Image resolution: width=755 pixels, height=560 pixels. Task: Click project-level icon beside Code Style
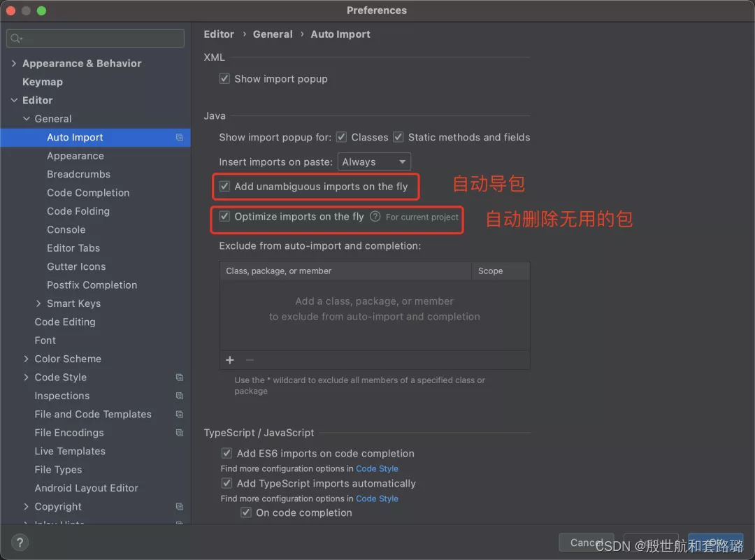pyautogui.click(x=180, y=378)
